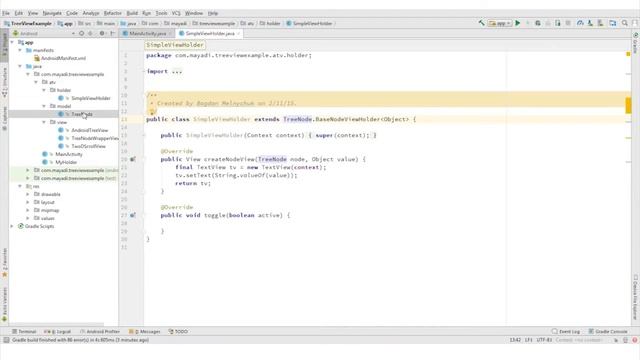Select TreeNode class in the project tree
Screen dimensions: 640x360
(x=75, y=114)
